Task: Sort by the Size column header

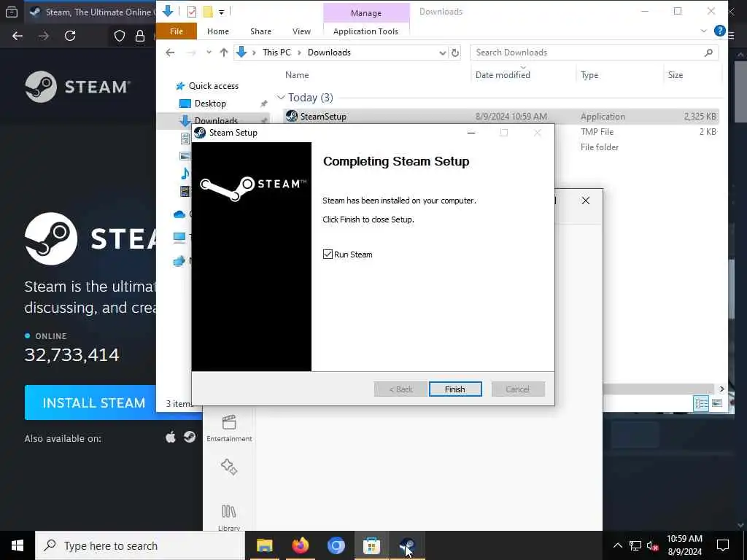Action: pos(675,75)
